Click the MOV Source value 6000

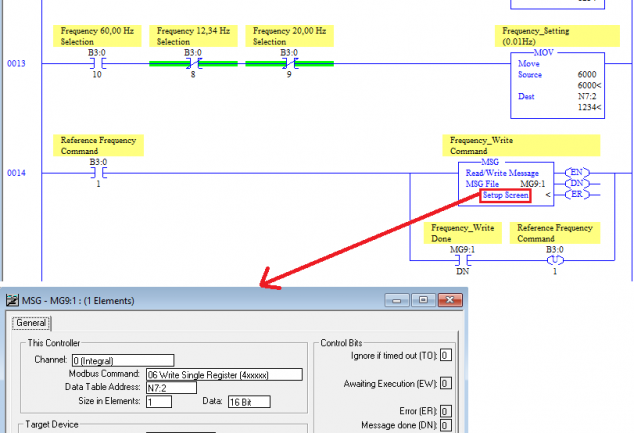pyautogui.click(x=587, y=74)
